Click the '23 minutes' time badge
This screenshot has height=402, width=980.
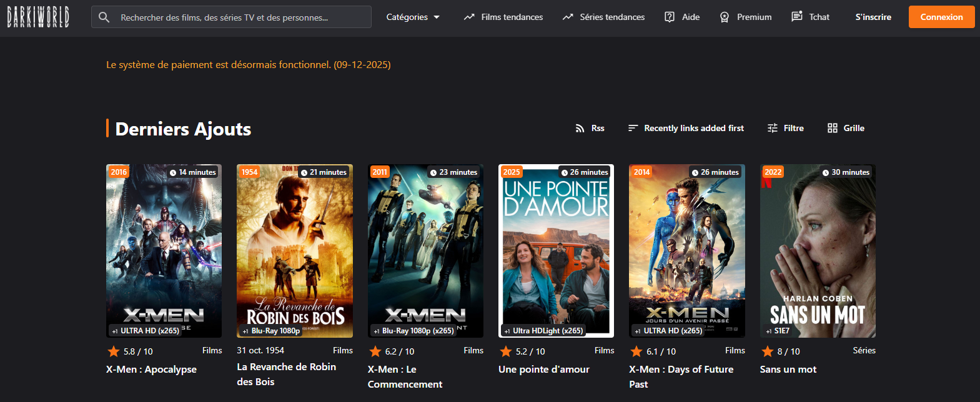coord(454,172)
